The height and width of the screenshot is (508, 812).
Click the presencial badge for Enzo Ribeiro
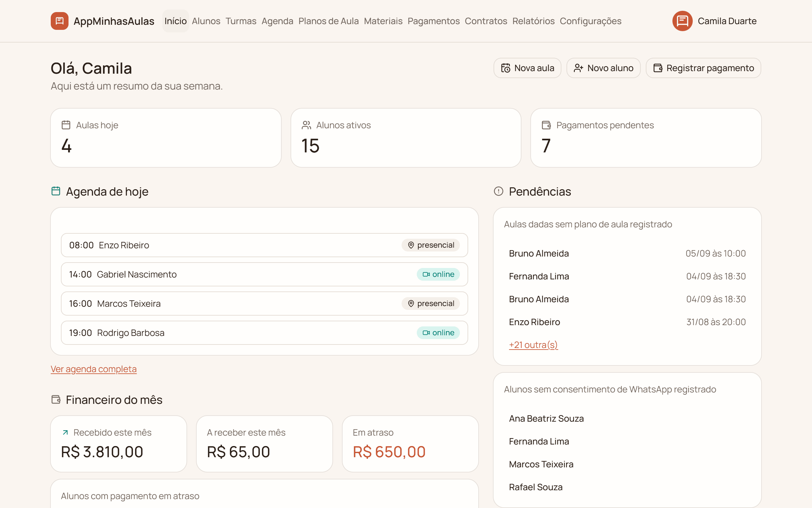tap(430, 245)
